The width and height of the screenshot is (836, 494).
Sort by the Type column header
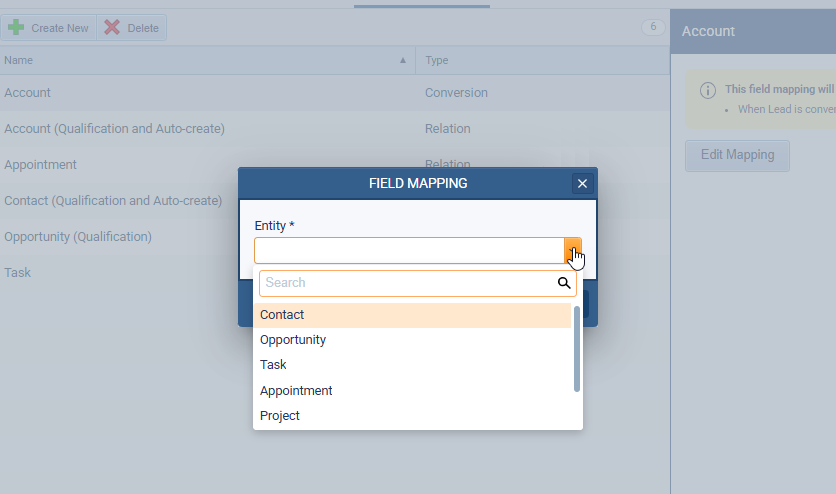(437, 60)
